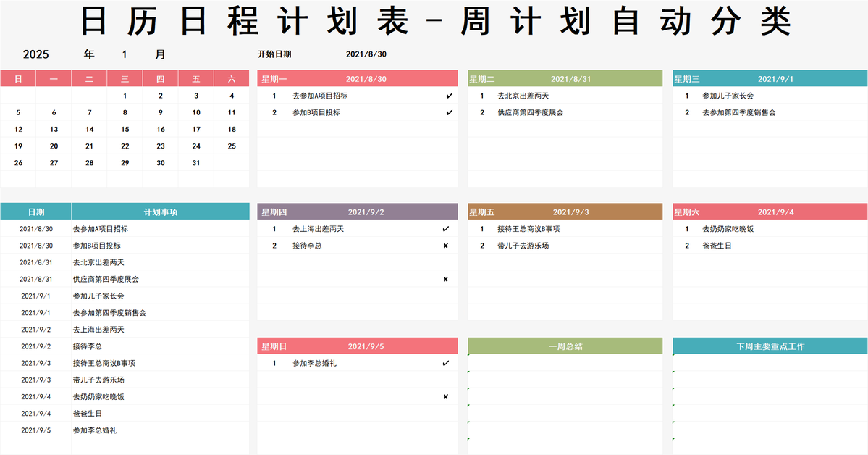Select 带儿子去游乐场 in the 星期五 panel
This screenshot has width=868, height=455.
523,246
